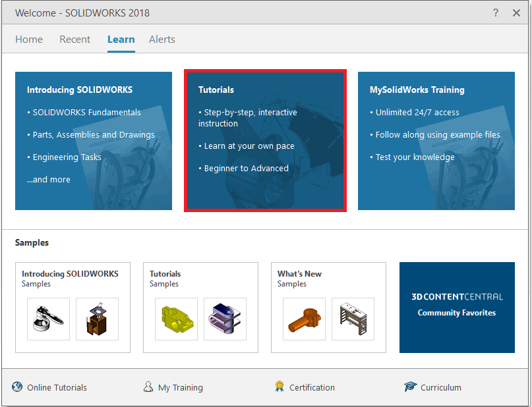Screen dimensions: 532x407
Task: Open the My Training link
Action: [181, 387]
